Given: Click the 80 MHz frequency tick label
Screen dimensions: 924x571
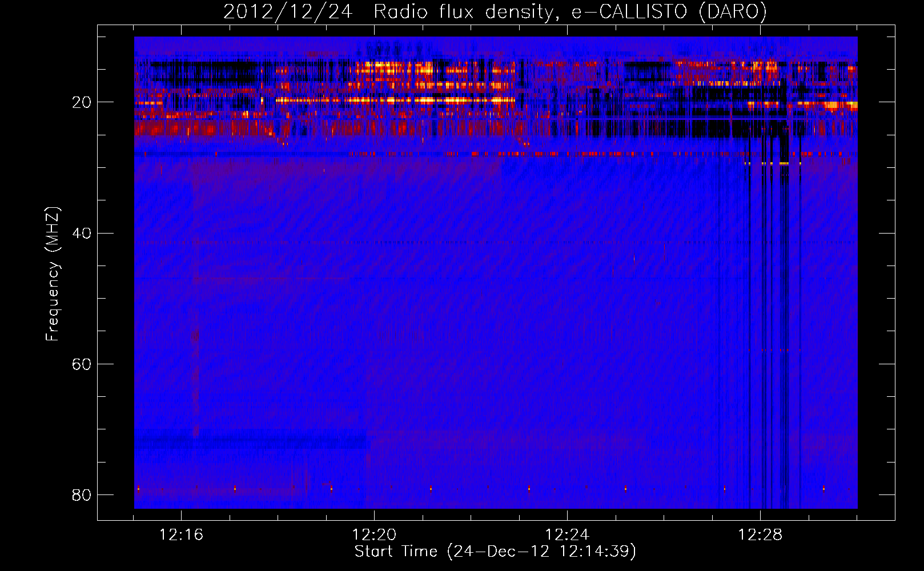Looking at the screenshot, I should point(82,495).
